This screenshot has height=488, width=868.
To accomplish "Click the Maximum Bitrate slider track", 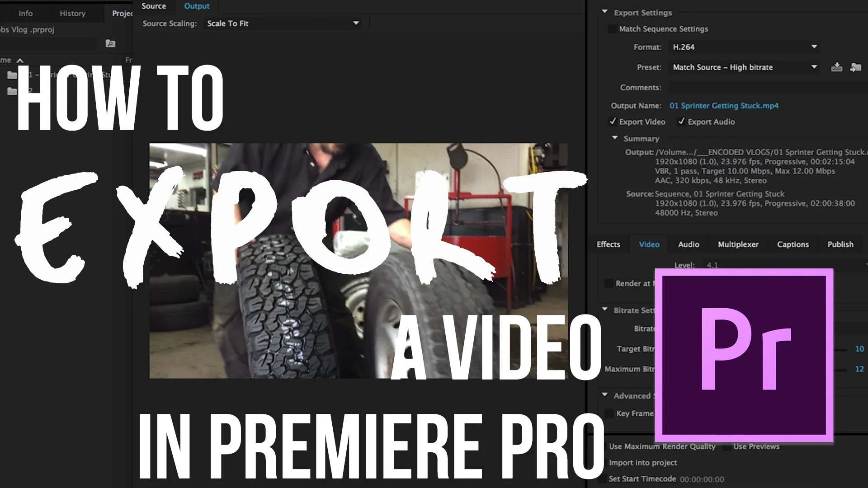I will click(840, 370).
